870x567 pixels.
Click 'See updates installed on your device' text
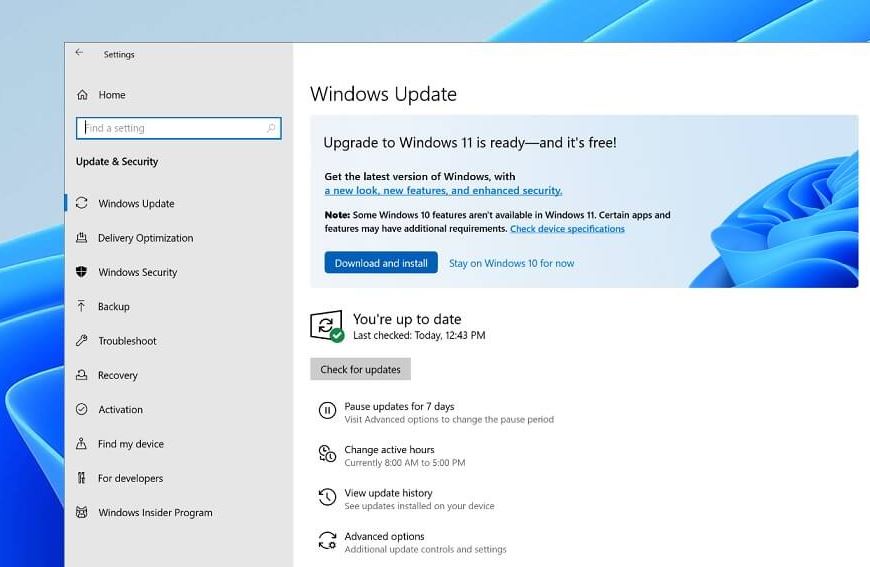click(x=419, y=506)
